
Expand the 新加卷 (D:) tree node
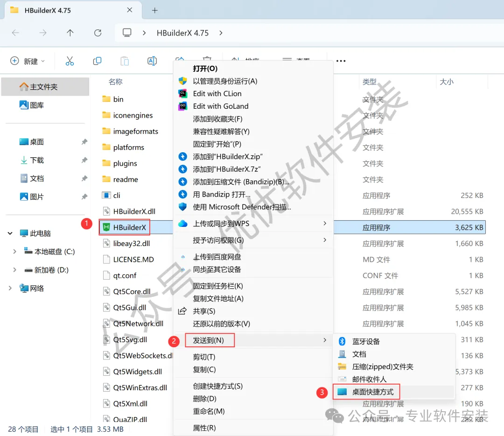tap(14, 270)
